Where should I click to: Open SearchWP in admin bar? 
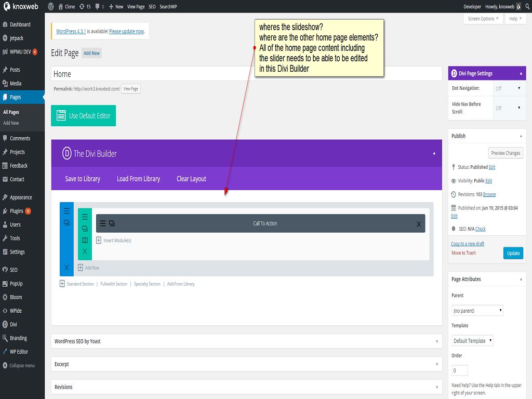point(168,6)
